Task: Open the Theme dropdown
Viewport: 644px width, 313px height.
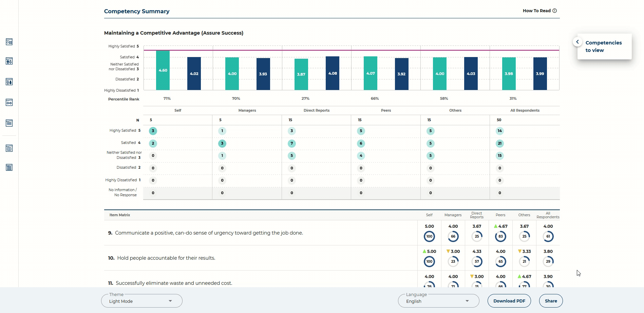Action: click(142, 301)
